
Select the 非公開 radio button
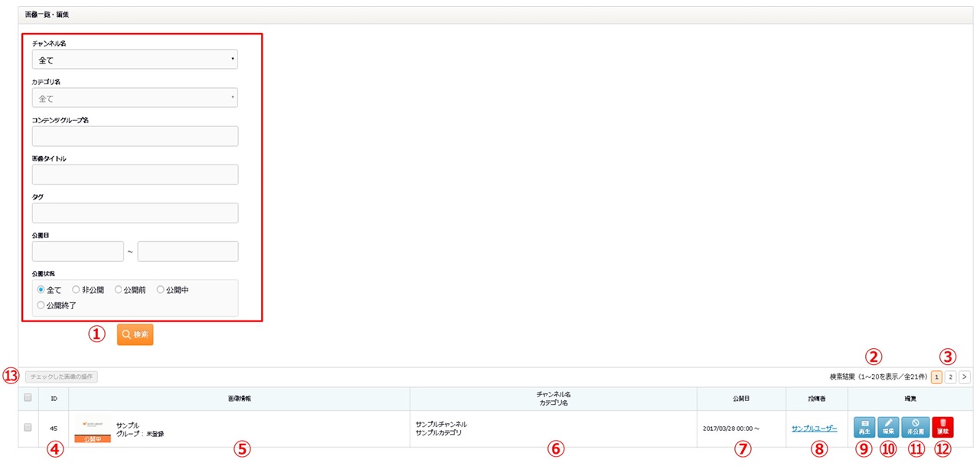pos(76,290)
